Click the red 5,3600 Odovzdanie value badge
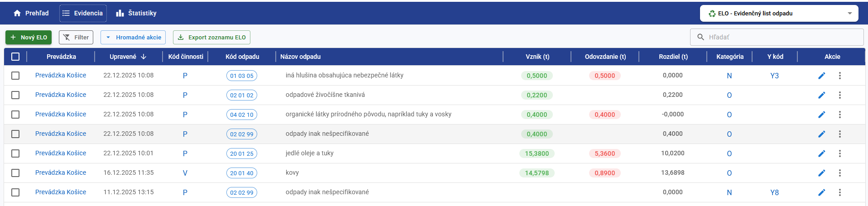The width and height of the screenshot is (868, 206). [604, 153]
